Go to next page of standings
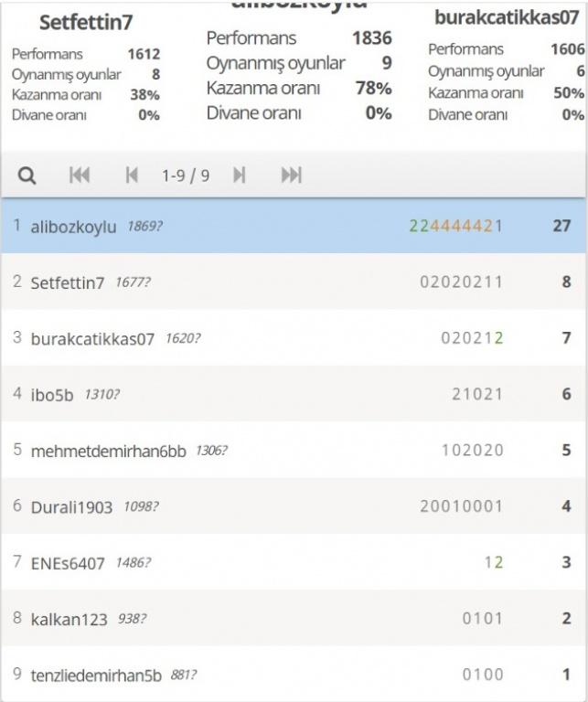Viewport: 588px width, 702px height. 240,175
